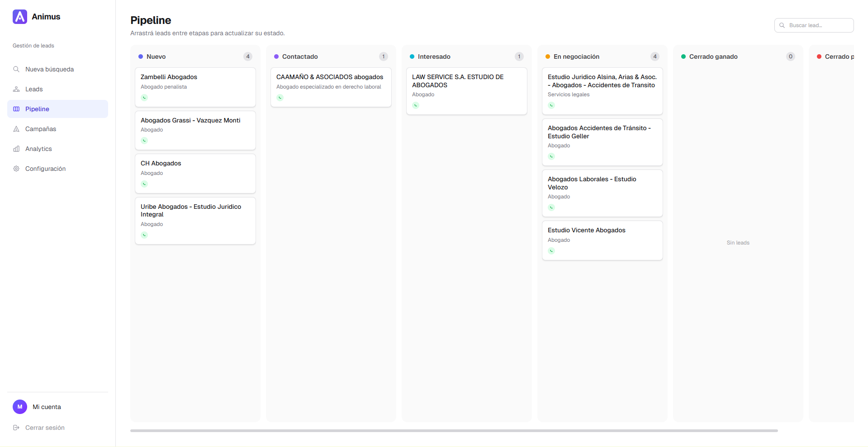
Task: Click the phone icon on CAAMAÑO & ASOCIADOS card
Action: 280,98
